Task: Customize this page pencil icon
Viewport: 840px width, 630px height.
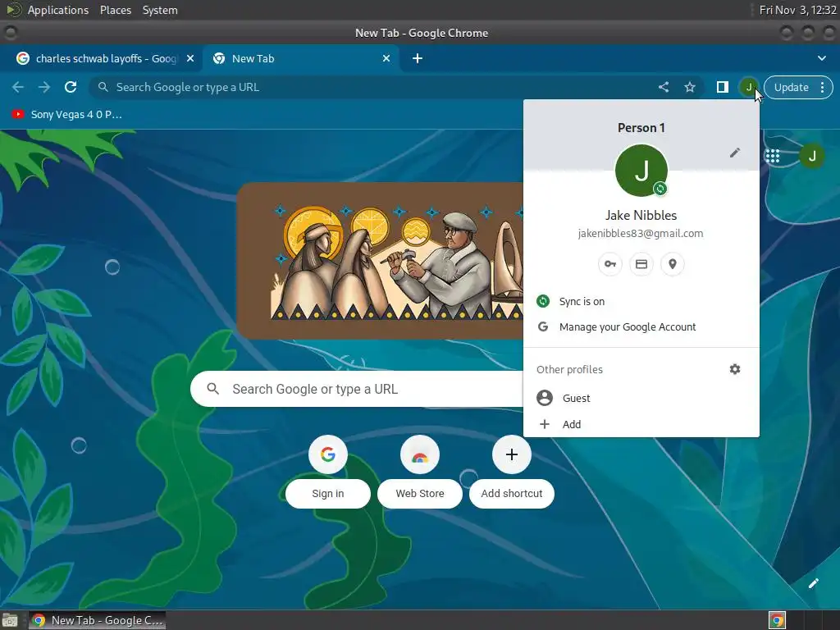Action: 813,583
